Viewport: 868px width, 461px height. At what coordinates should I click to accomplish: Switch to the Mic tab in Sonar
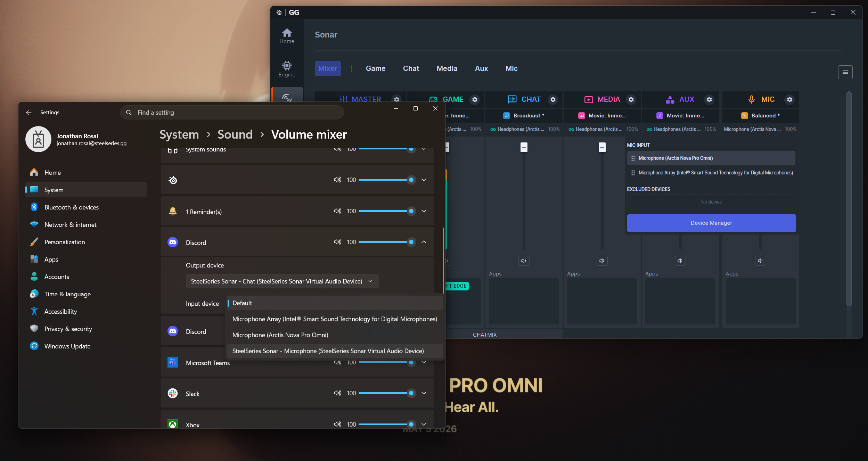point(511,68)
